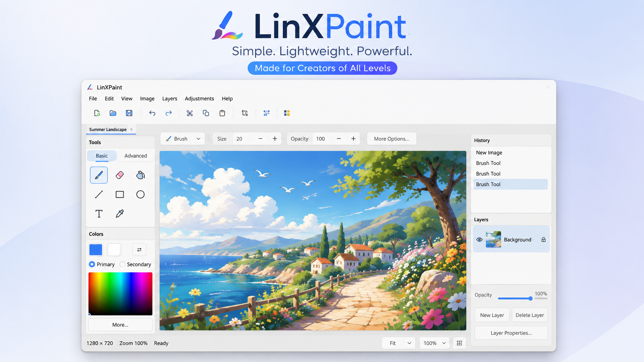
Task: Open Layer Properties... dialog
Action: click(511, 333)
